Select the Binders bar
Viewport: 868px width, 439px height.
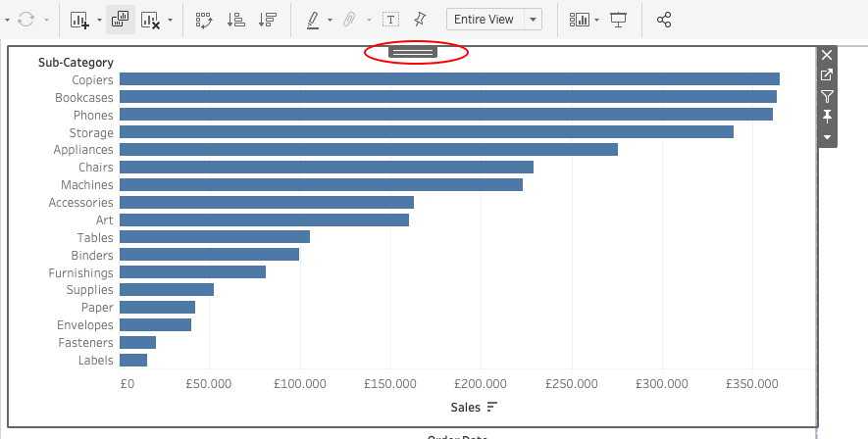[x=209, y=255]
